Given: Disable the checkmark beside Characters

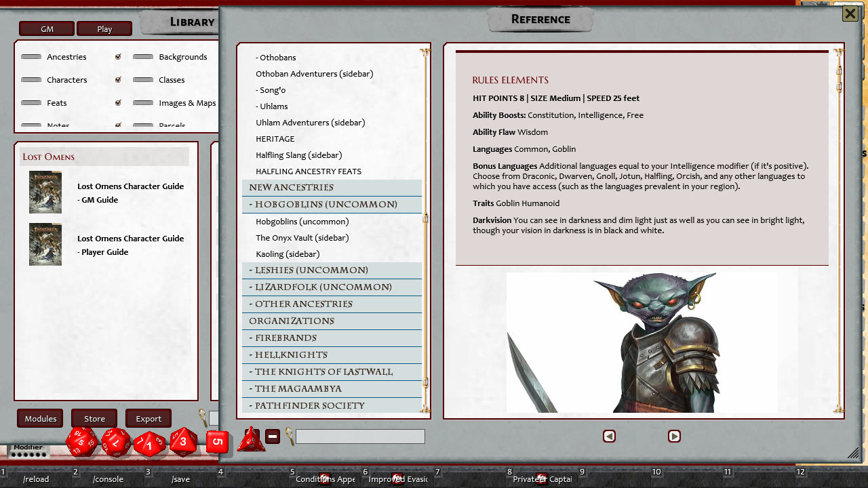Looking at the screenshot, I should [x=118, y=79].
